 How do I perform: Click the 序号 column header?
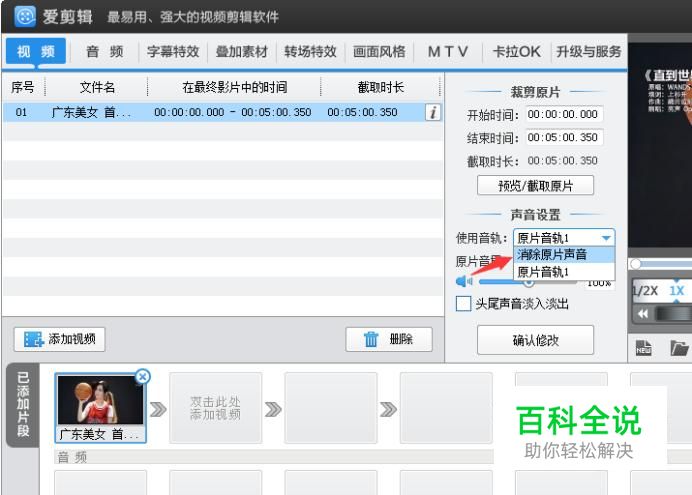(x=23, y=87)
